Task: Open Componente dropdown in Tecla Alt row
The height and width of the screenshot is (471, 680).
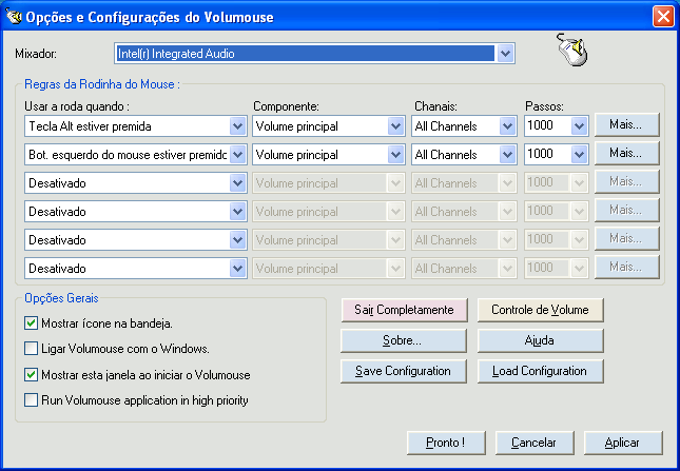Action: click(x=396, y=126)
